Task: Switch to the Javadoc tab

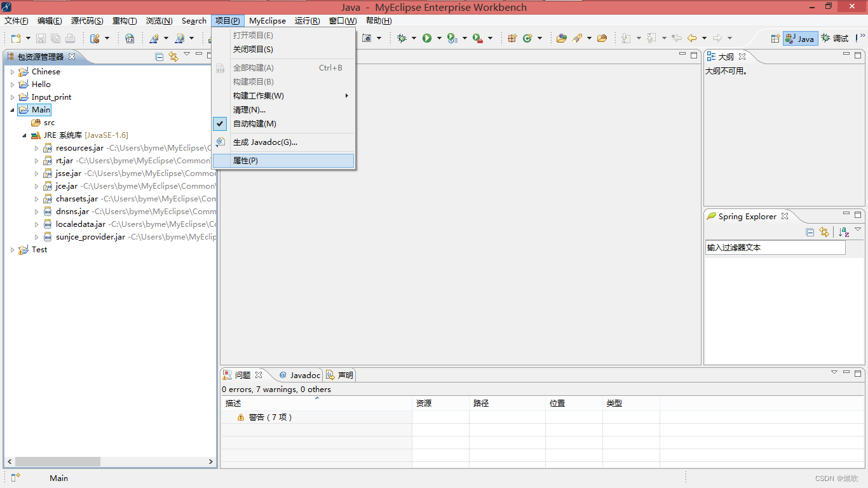Action: click(299, 376)
